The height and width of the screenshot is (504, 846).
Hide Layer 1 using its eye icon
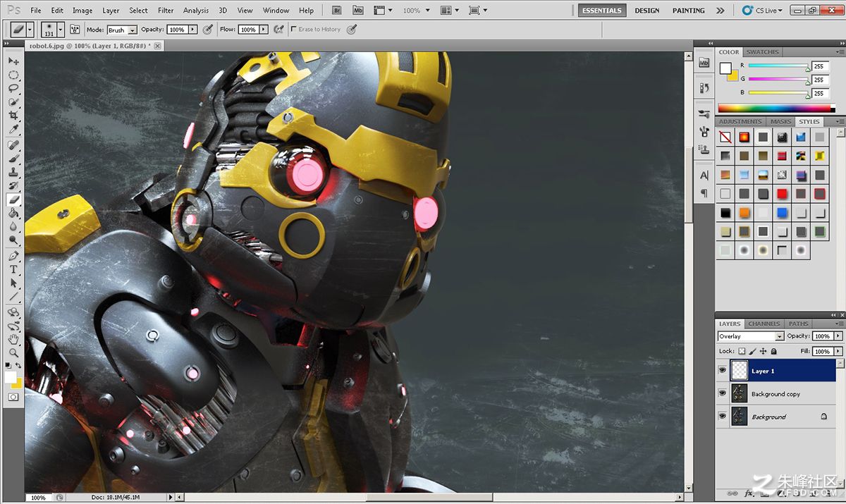pyautogui.click(x=723, y=371)
